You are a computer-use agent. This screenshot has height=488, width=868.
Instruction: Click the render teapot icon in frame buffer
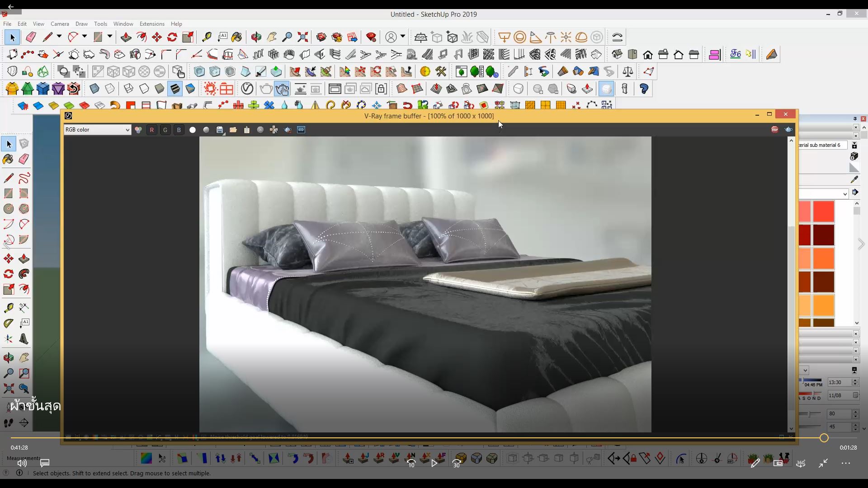click(788, 130)
